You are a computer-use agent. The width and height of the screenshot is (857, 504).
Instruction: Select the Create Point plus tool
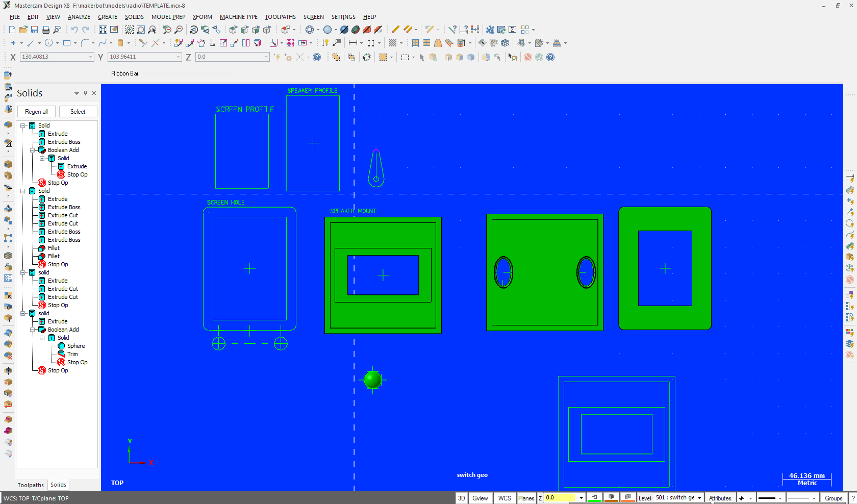pos(13,43)
